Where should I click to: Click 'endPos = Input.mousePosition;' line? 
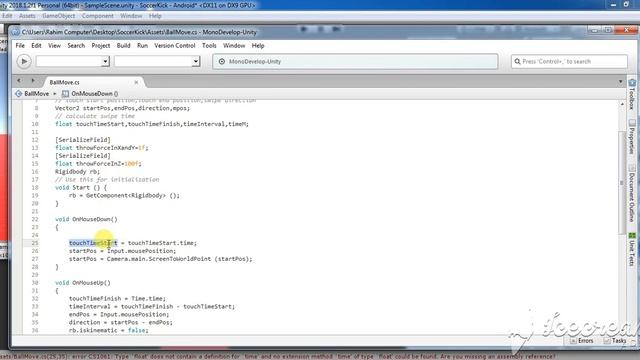click(x=119, y=314)
